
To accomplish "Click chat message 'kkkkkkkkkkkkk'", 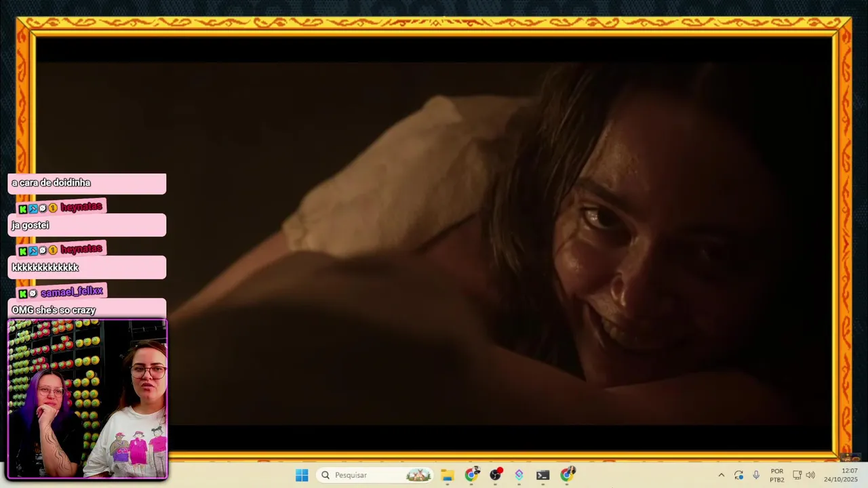I will [45, 268].
